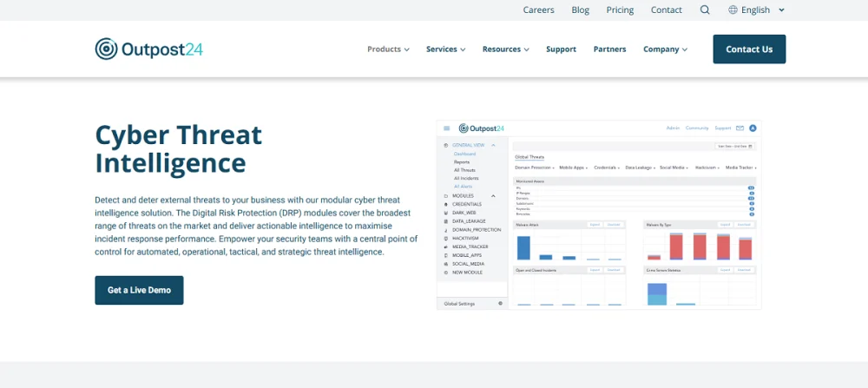Screen dimensions: 868x388
Task: Collapse the General View section in the dashboard sidebar
Action: click(493, 145)
